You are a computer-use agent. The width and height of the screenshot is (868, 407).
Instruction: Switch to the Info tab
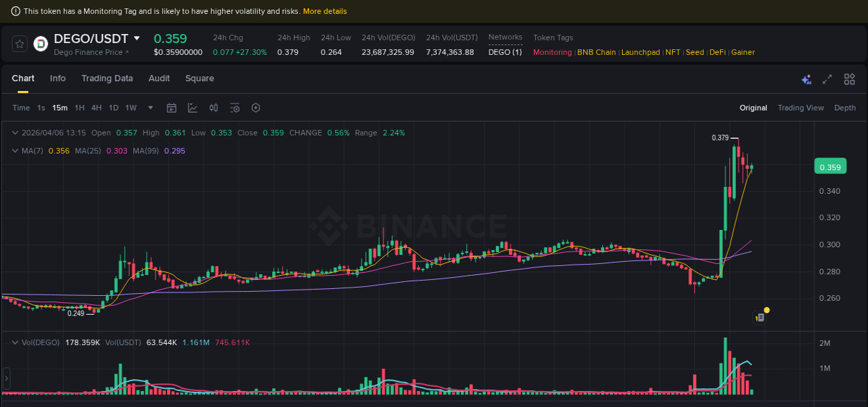pos(58,78)
